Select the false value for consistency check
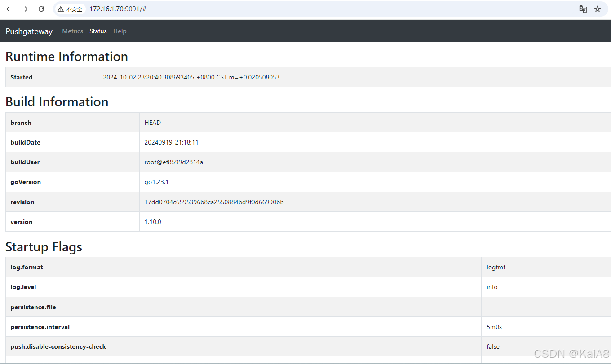Viewport: 611px width, 364px height. 493,346
